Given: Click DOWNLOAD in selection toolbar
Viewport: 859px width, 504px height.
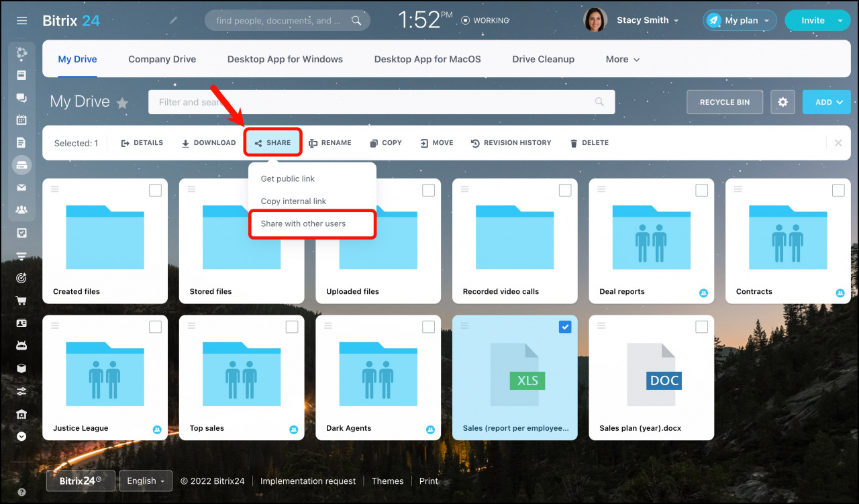Looking at the screenshot, I should click(x=209, y=143).
